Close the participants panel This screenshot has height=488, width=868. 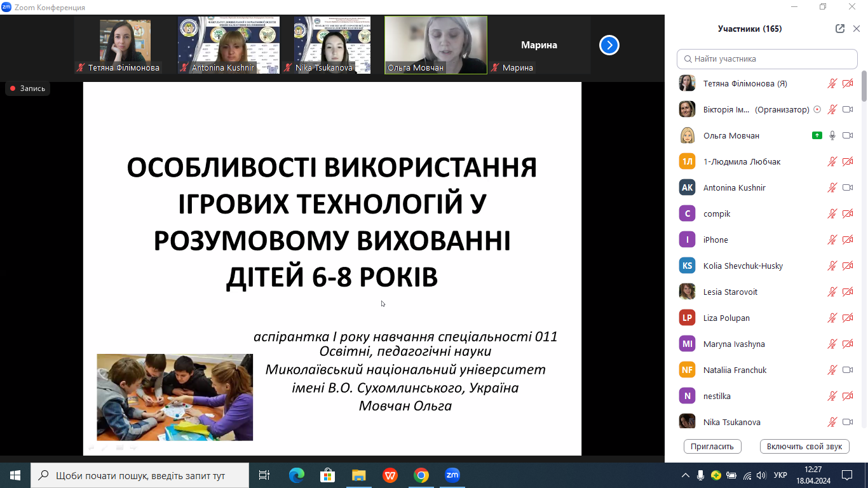click(856, 29)
